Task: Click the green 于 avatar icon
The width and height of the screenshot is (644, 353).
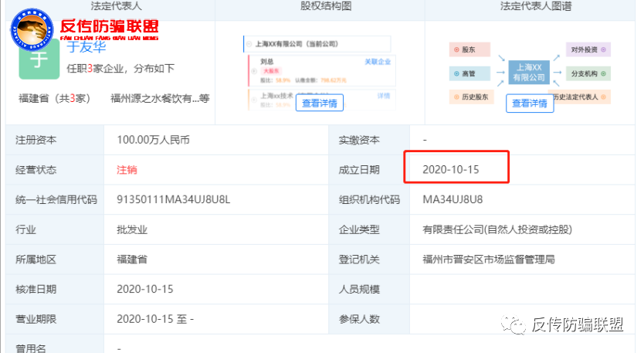Action: tap(39, 61)
